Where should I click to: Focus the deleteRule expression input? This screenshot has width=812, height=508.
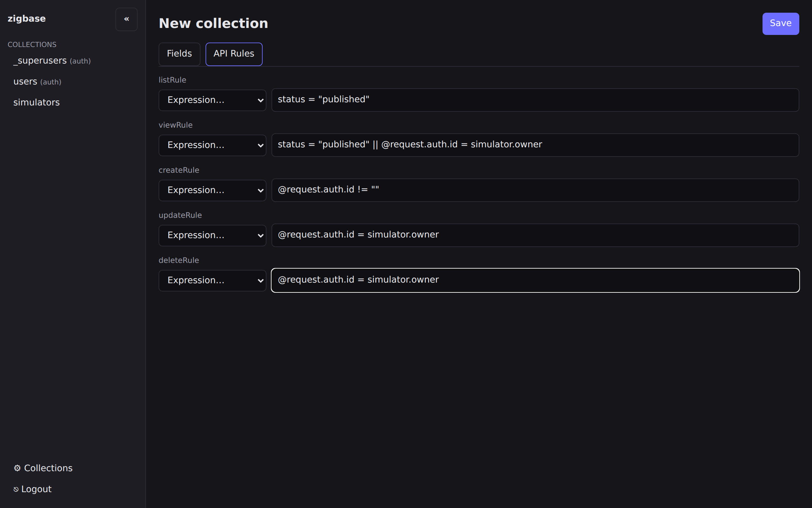point(535,280)
